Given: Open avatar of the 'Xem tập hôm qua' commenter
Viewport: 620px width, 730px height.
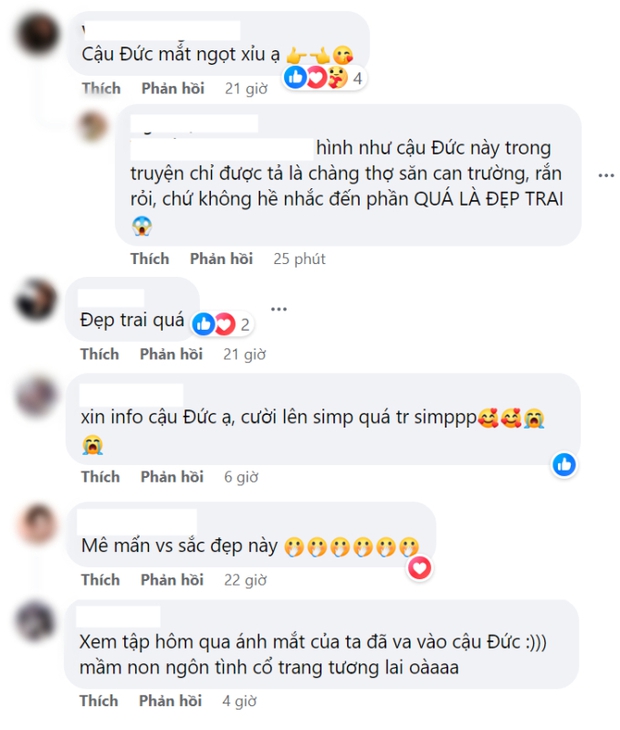Looking at the screenshot, I should (36, 621).
